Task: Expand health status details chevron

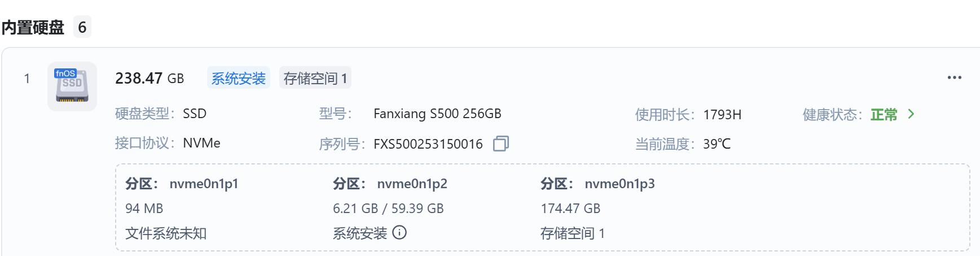Action: (x=911, y=114)
